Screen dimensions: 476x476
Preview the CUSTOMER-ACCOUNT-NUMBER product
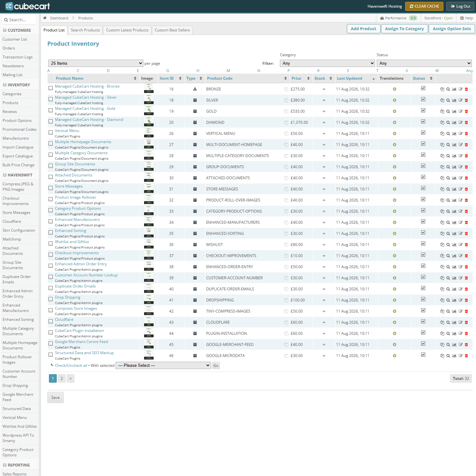point(448,278)
